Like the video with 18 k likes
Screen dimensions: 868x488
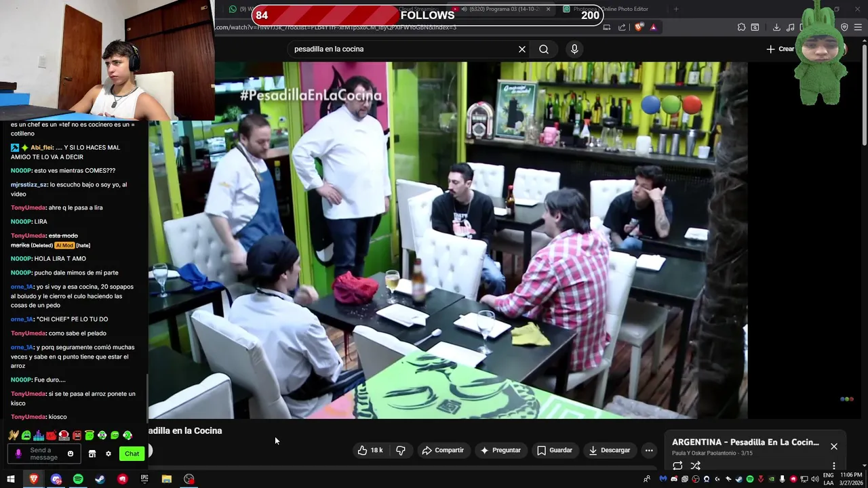click(370, 450)
